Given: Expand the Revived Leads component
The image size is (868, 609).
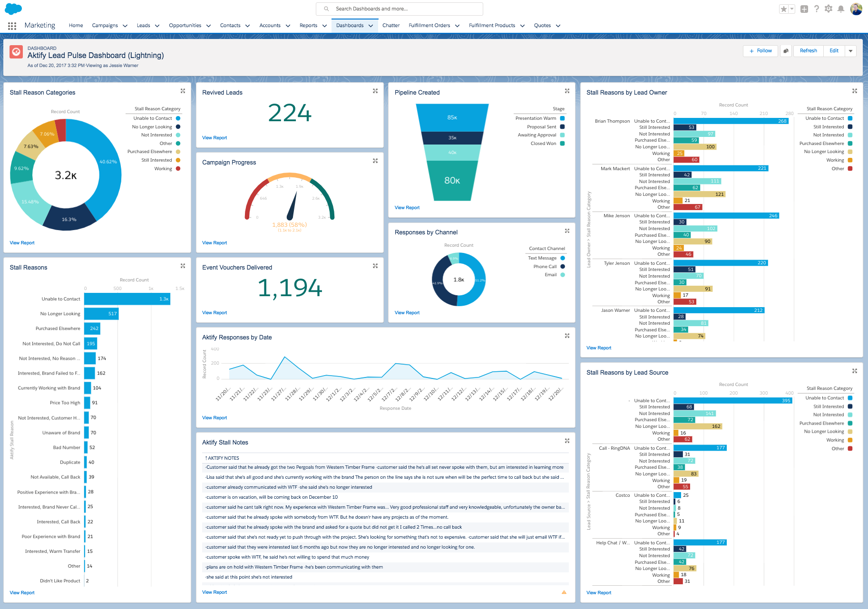Looking at the screenshot, I should [375, 91].
